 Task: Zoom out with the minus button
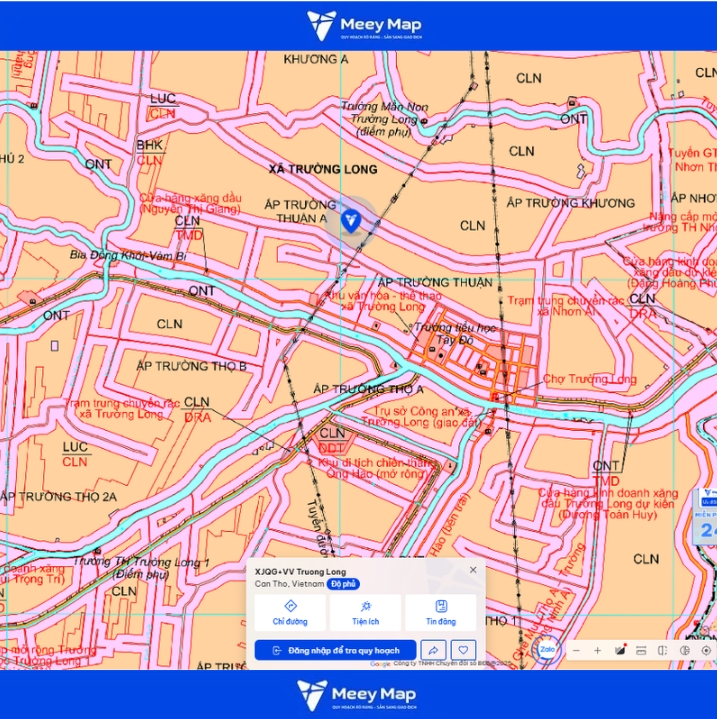click(x=577, y=651)
